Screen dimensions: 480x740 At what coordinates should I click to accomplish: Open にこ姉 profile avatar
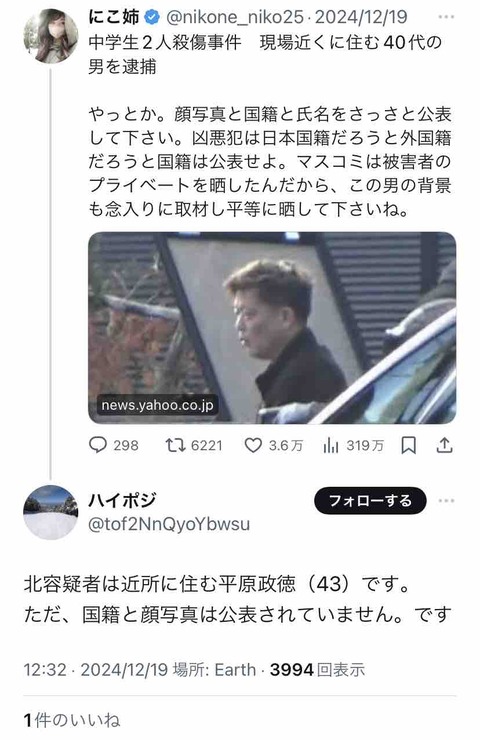click(x=51, y=36)
